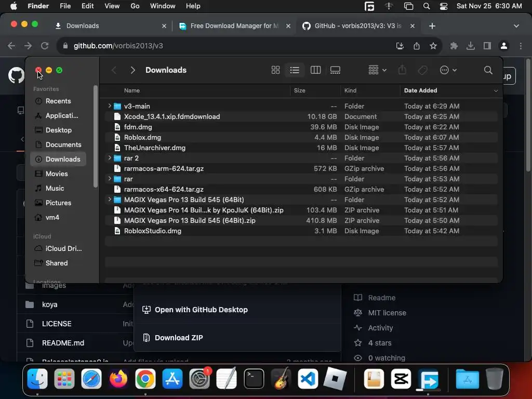This screenshot has height=399, width=532.
Task: Bookmark this page with the star icon
Action: point(433,46)
